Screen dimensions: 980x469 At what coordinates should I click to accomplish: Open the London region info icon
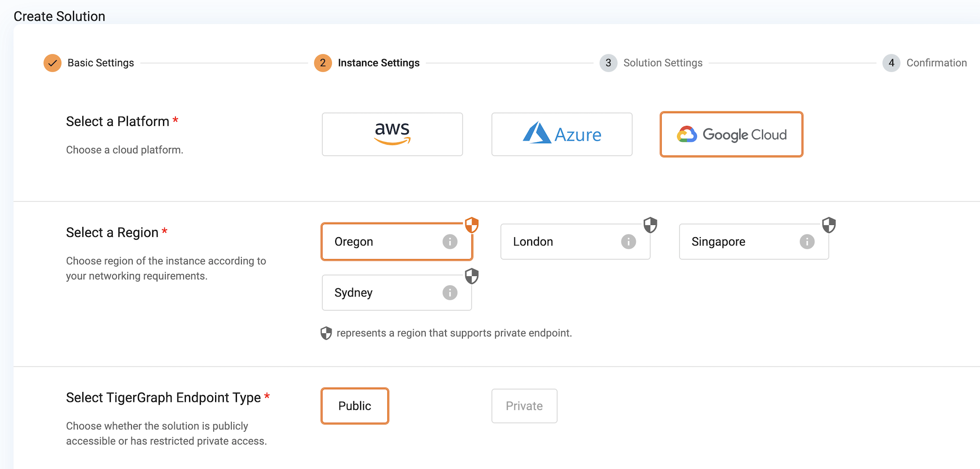[628, 242]
